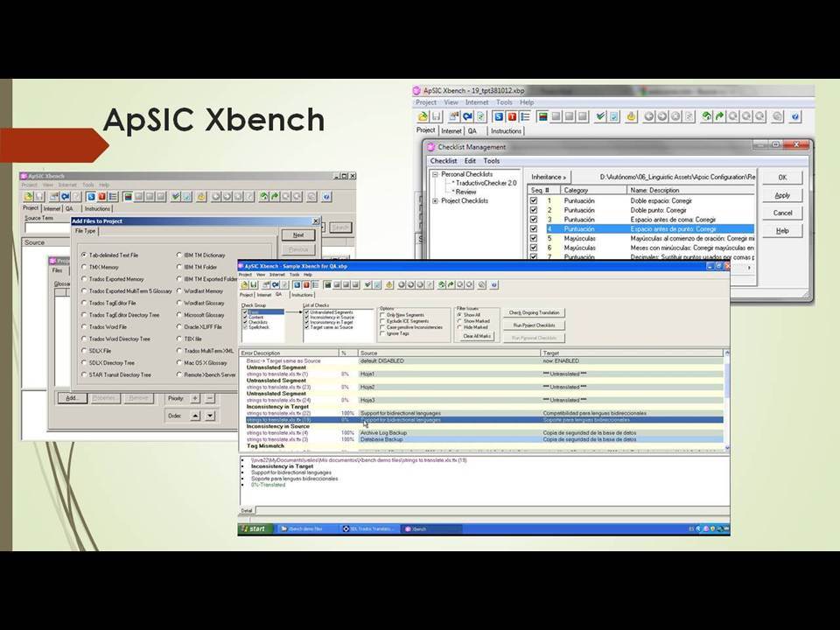Click color-bars icon in window behind Add Files dialog
840x630 pixels.
(x=128, y=197)
